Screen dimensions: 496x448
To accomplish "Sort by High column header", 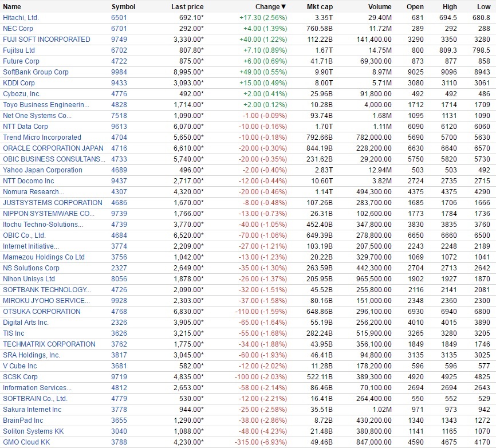I will [450, 7].
